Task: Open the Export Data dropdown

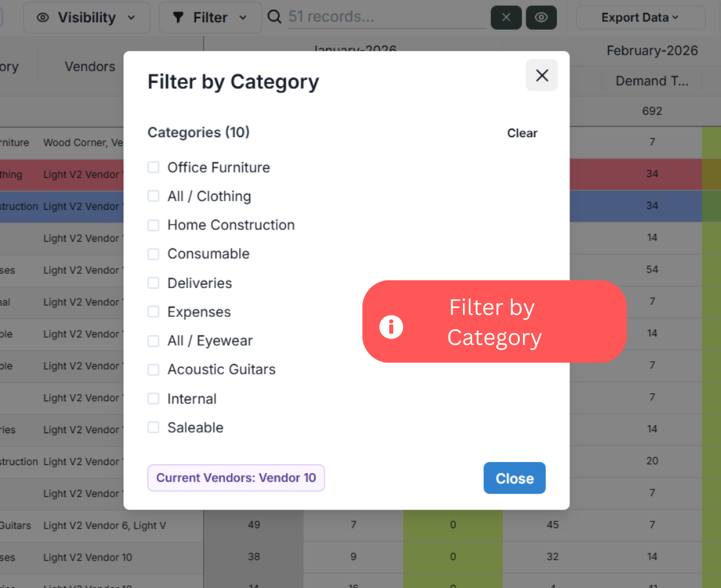Action: click(640, 18)
